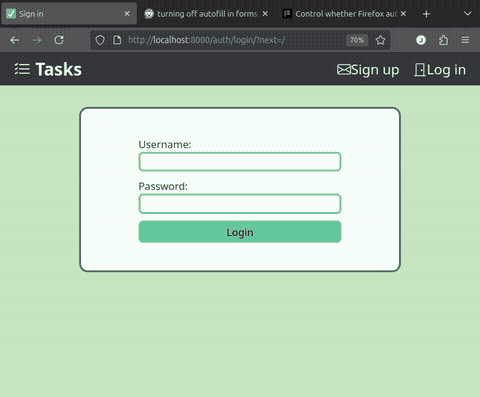Submit the form with Login button
The height and width of the screenshot is (397, 480).
(240, 232)
